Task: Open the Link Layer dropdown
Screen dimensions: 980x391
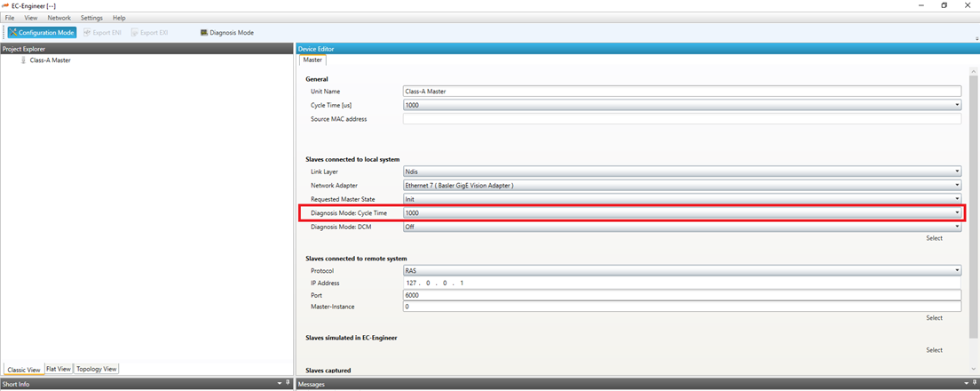Action: click(957, 172)
